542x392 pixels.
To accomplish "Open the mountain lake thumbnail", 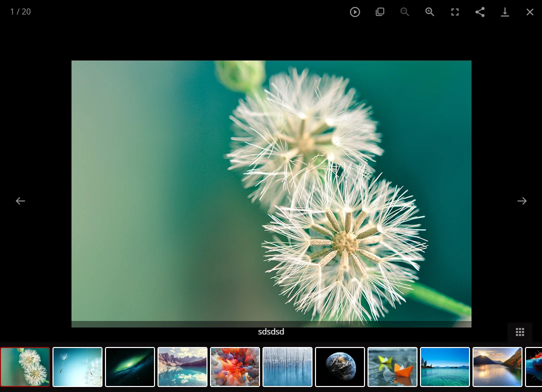I will (182, 367).
